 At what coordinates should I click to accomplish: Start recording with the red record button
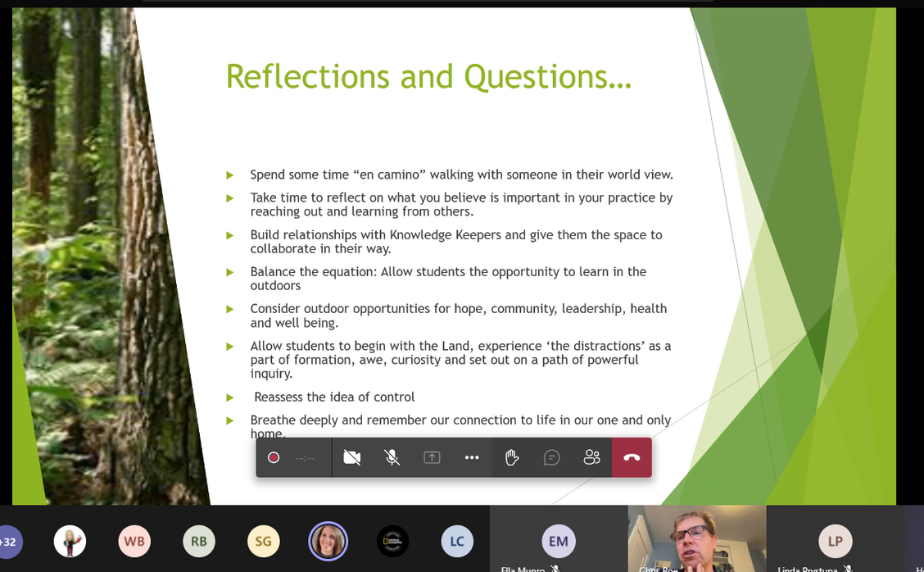click(274, 457)
